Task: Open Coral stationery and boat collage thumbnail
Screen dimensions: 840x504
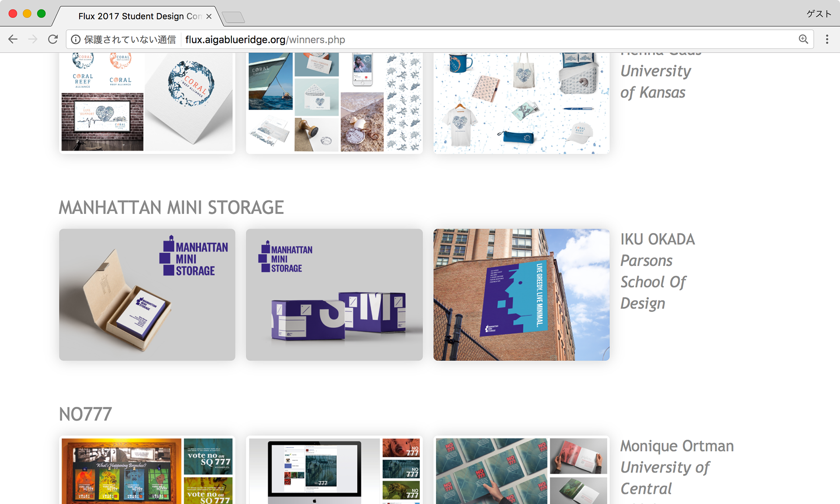Action: click(334, 103)
